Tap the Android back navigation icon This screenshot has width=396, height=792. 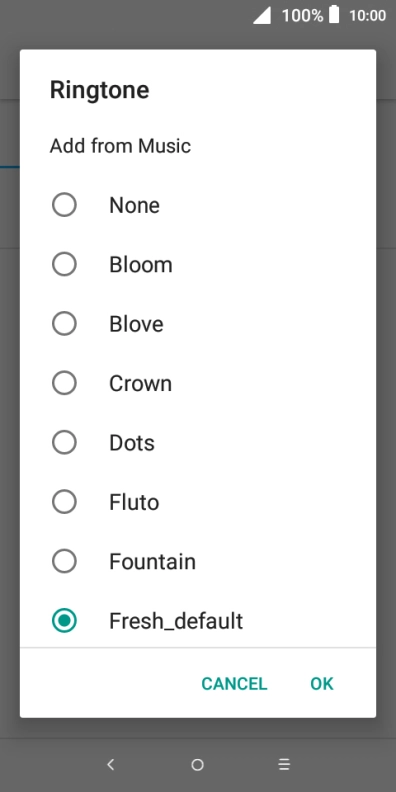click(x=111, y=764)
